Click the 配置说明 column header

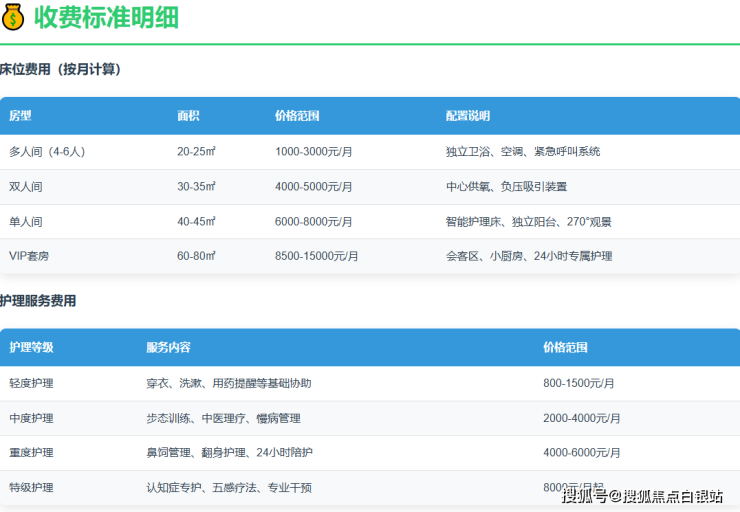click(468, 116)
